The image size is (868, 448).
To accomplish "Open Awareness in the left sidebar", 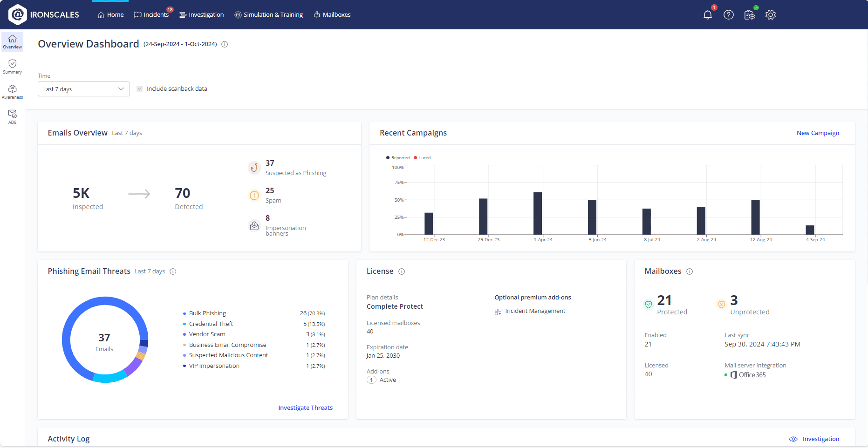I will (x=13, y=92).
